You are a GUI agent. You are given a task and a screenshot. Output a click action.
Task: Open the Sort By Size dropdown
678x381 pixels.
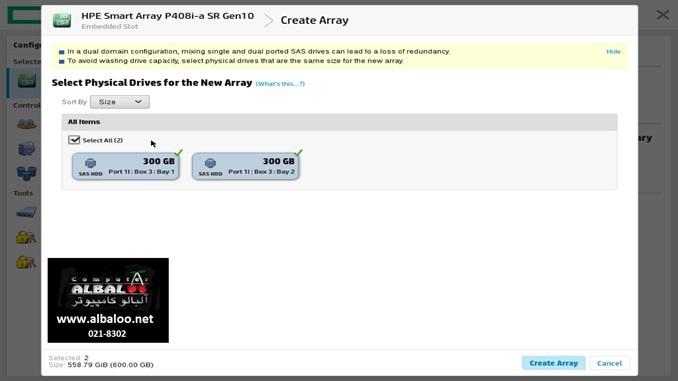tap(120, 102)
